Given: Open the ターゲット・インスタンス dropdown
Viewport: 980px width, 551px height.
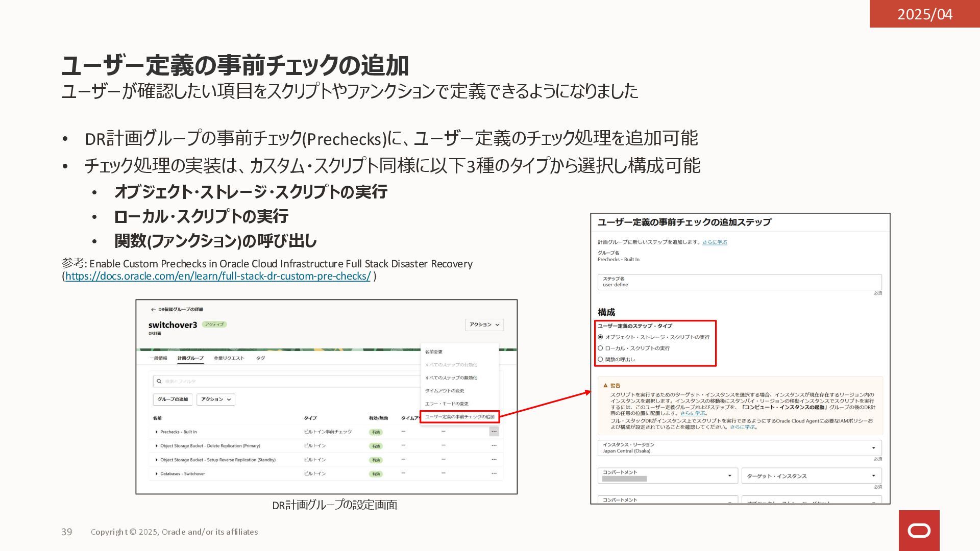Looking at the screenshot, I should pyautogui.click(x=873, y=476).
